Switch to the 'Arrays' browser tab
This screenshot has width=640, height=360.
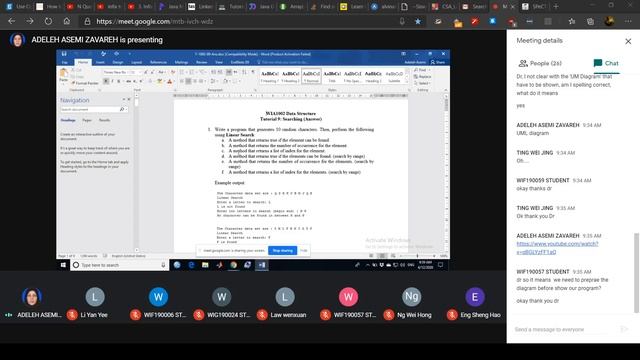(293, 7)
